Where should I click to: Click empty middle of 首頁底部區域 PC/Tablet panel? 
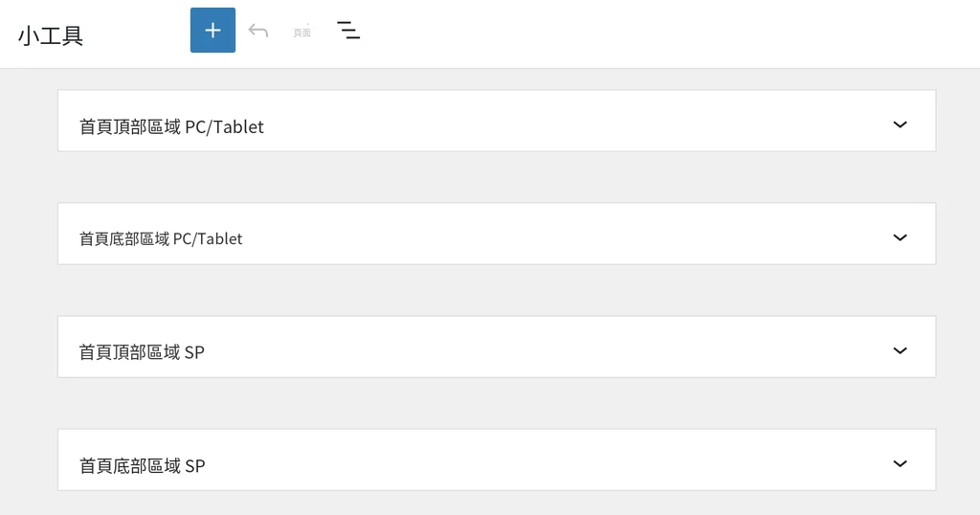coord(563,234)
